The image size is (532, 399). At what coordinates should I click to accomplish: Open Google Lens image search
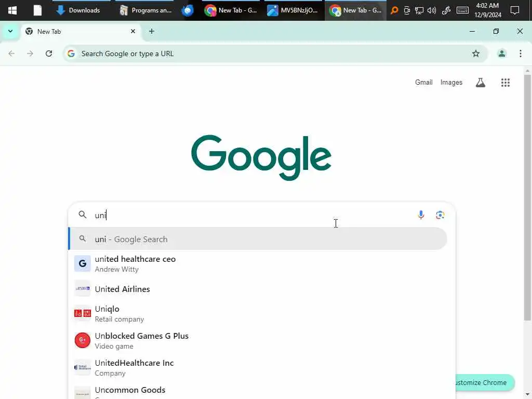tap(440, 215)
